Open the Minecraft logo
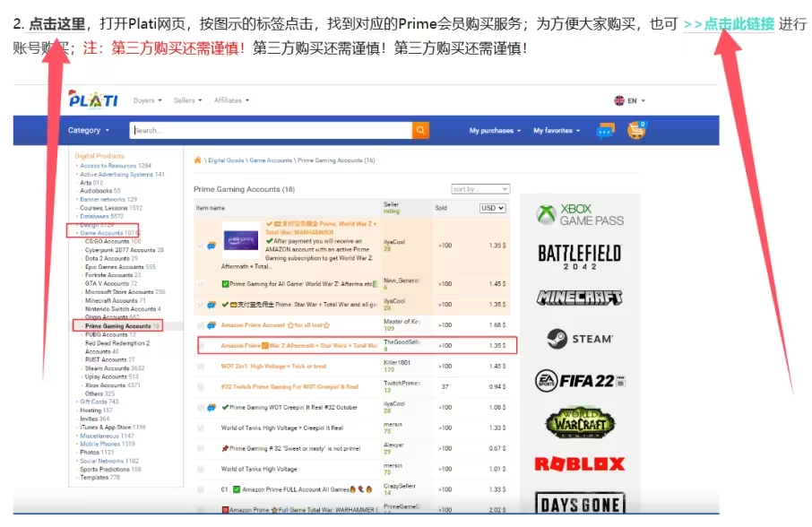 click(580, 298)
